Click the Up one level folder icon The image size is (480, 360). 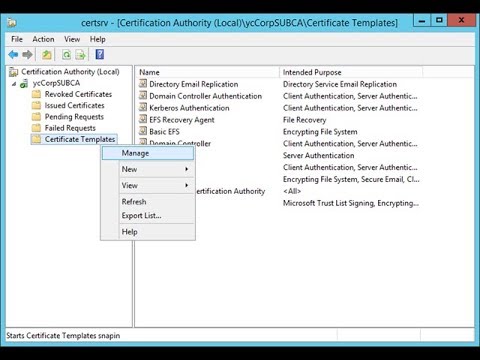click(x=46, y=54)
